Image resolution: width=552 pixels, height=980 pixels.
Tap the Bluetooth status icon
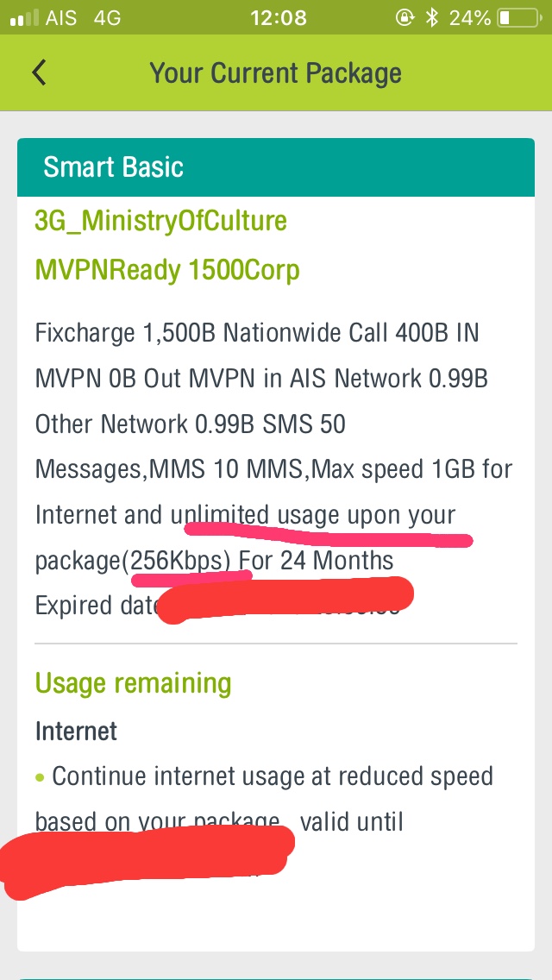coord(431,17)
